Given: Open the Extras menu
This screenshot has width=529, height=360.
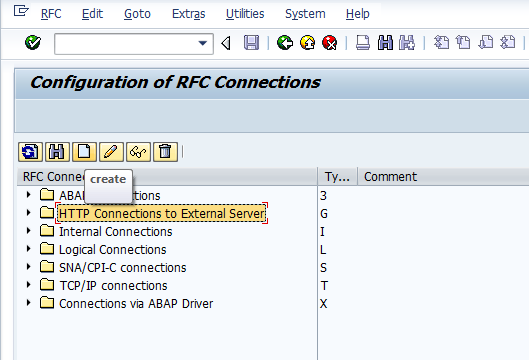Looking at the screenshot, I should (x=189, y=14).
